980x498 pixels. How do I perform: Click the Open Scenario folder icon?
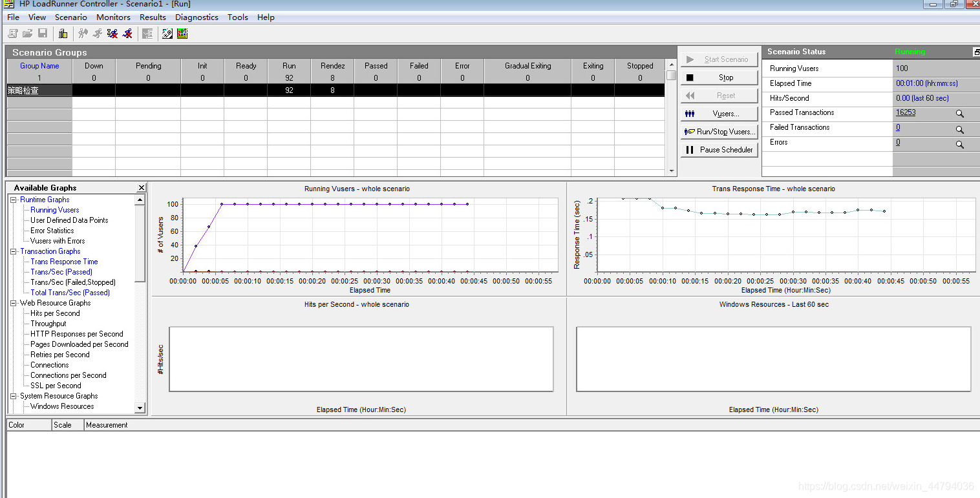(28, 34)
